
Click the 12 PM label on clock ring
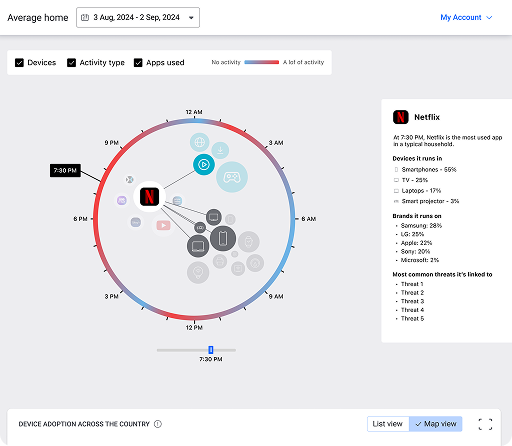pyautogui.click(x=194, y=328)
